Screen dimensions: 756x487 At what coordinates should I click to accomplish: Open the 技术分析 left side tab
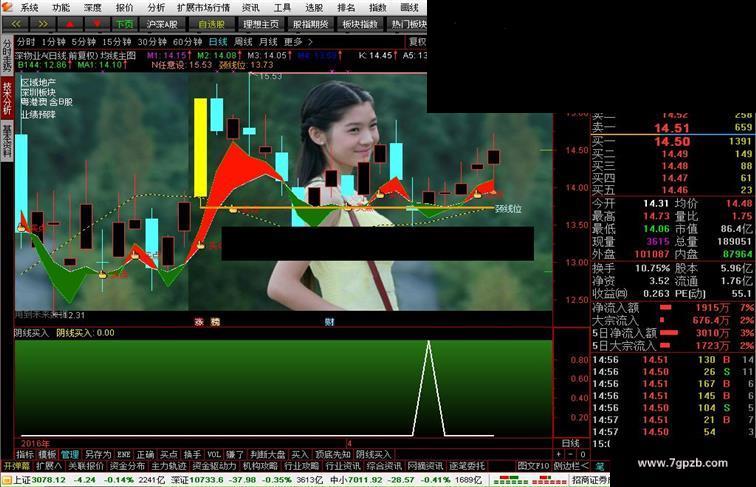[7, 98]
